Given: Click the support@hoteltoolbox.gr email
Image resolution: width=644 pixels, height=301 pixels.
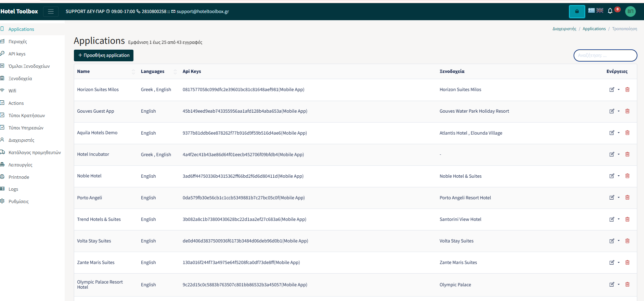Looking at the screenshot, I should click(203, 11).
